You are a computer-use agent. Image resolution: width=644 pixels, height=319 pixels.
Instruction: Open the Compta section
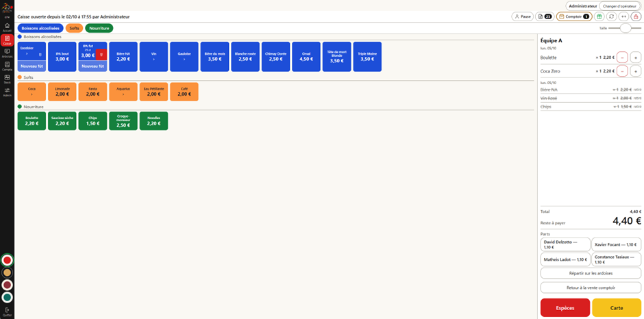7,66
